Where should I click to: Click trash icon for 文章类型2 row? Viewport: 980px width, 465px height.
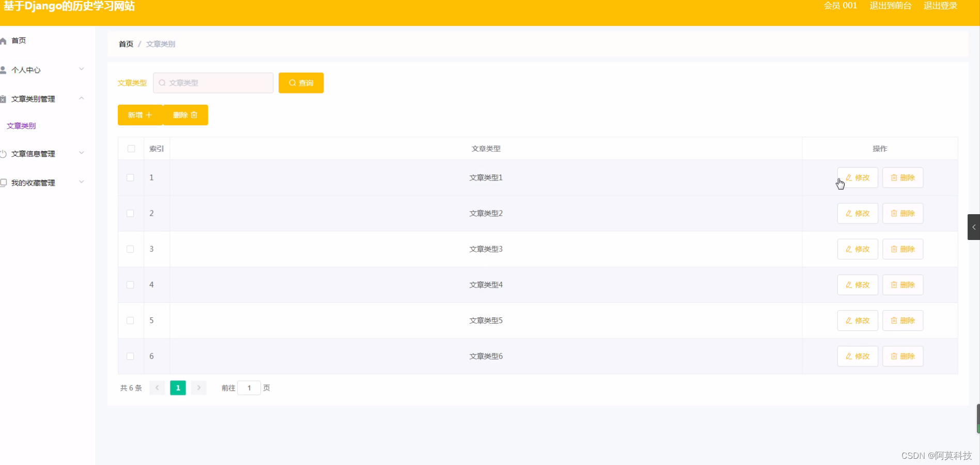coord(894,213)
